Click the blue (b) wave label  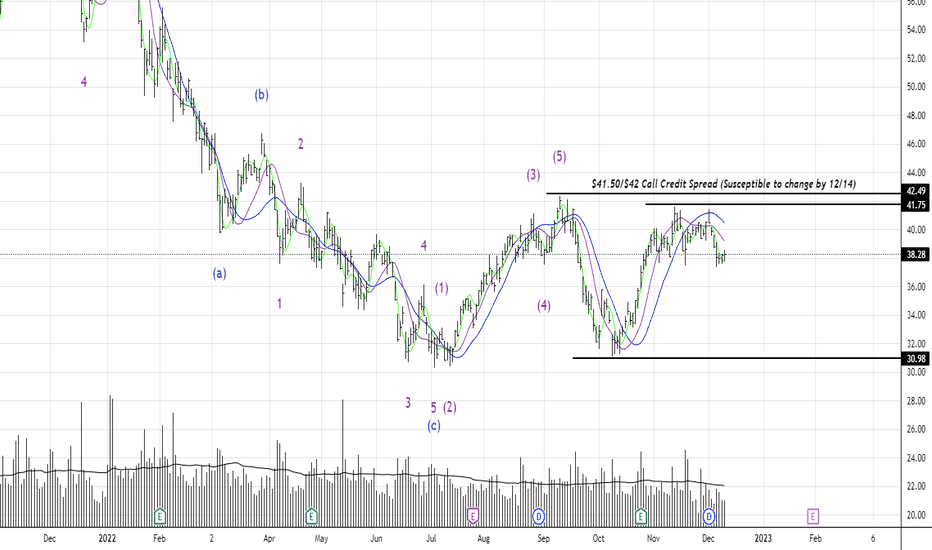pyautogui.click(x=262, y=95)
